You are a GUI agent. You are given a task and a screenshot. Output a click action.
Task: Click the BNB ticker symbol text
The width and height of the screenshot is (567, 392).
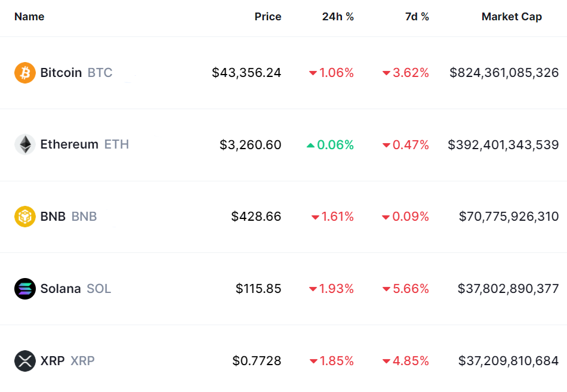click(84, 217)
